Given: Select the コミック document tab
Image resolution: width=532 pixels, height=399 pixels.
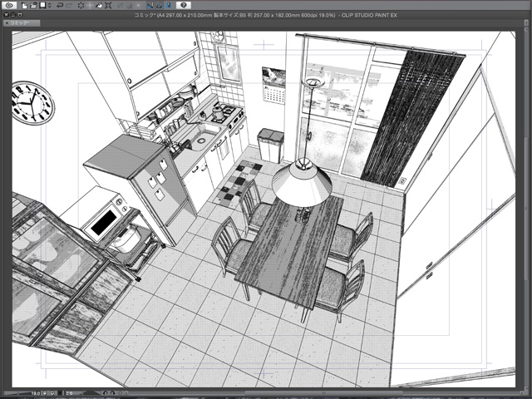Looking at the screenshot, I should coord(22,22).
